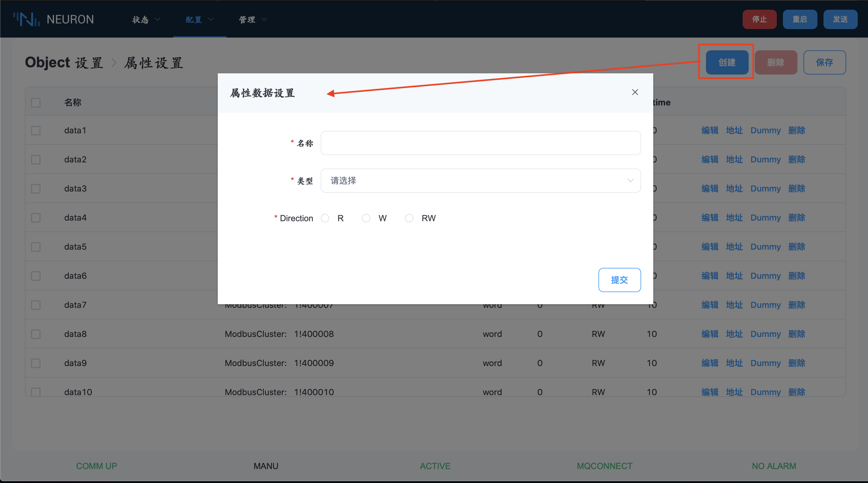Viewport: 868px width, 483px height.
Task: Click ModbusCluster: 1!400010 address cell
Action: click(x=279, y=392)
